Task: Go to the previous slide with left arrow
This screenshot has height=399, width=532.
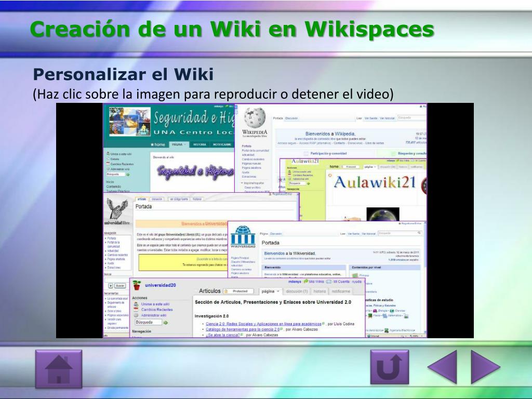Action: pos(442,367)
